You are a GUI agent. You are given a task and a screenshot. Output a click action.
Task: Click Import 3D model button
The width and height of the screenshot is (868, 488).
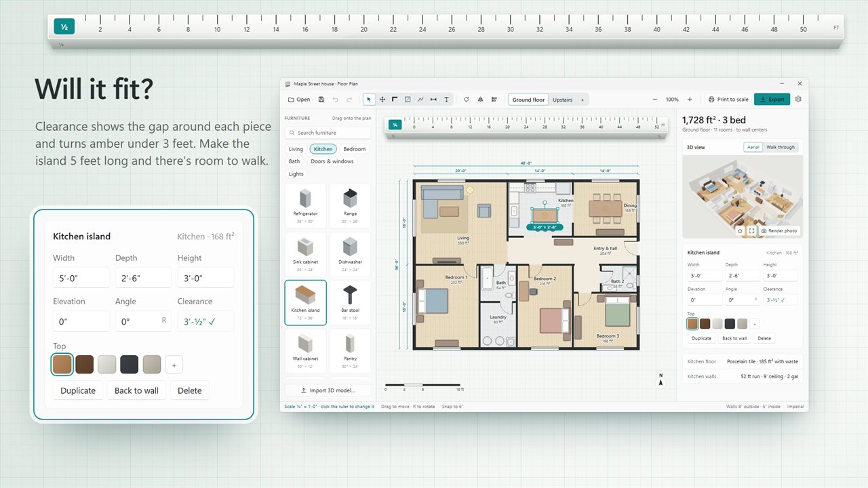tap(328, 390)
